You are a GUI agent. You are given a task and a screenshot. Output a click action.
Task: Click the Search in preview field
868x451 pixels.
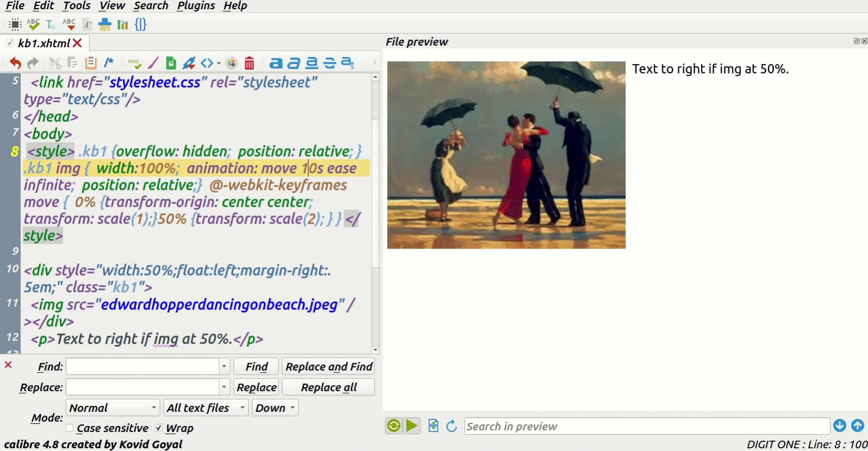coord(647,426)
